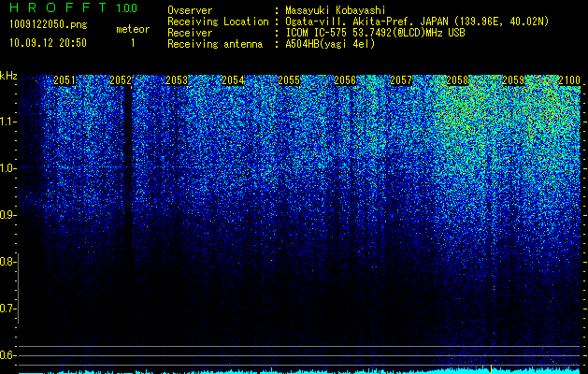
Task: Click the date stamp 10.09.12 20:50
Action: (x=48, y=43)
